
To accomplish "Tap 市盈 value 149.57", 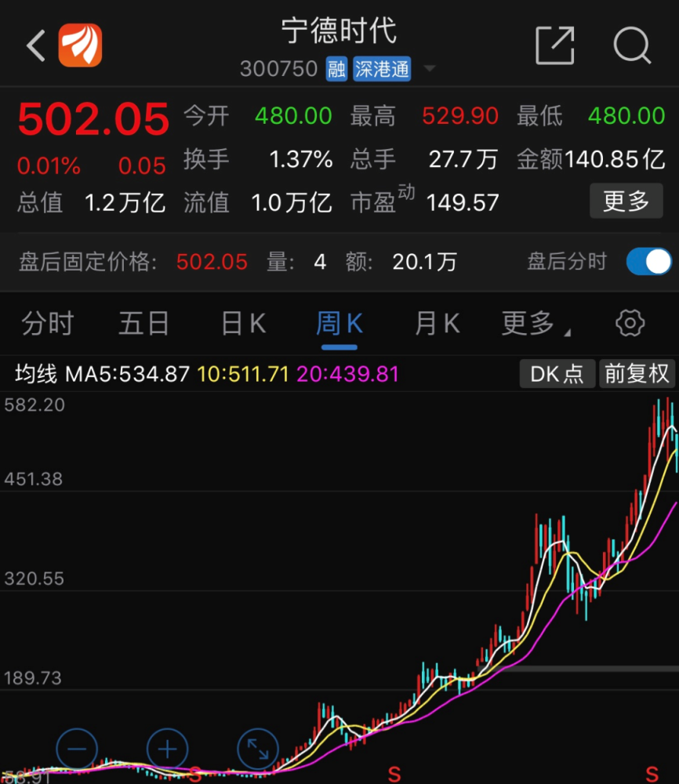I will 463,203.
